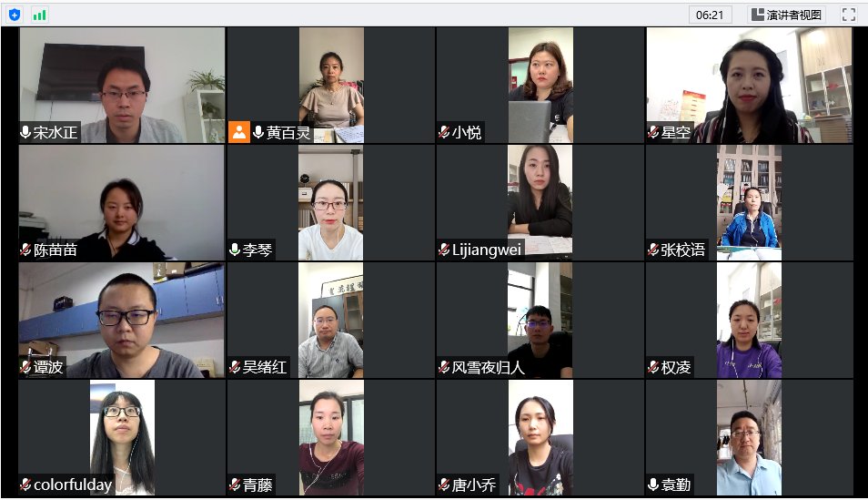The height and width of the screenshot is (500, 868).
Task: Select the 风雪夜归人 video tile
Action: pos(540,321)
